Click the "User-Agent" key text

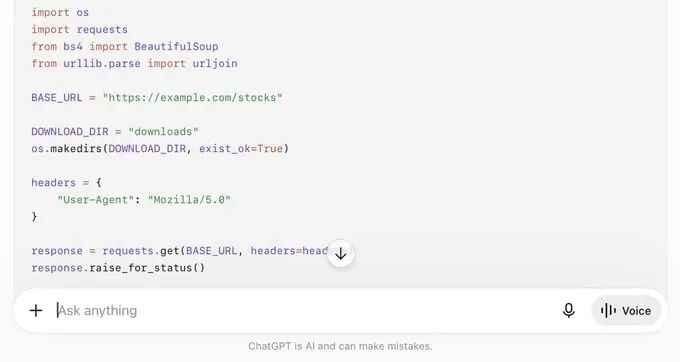(95, 200)
